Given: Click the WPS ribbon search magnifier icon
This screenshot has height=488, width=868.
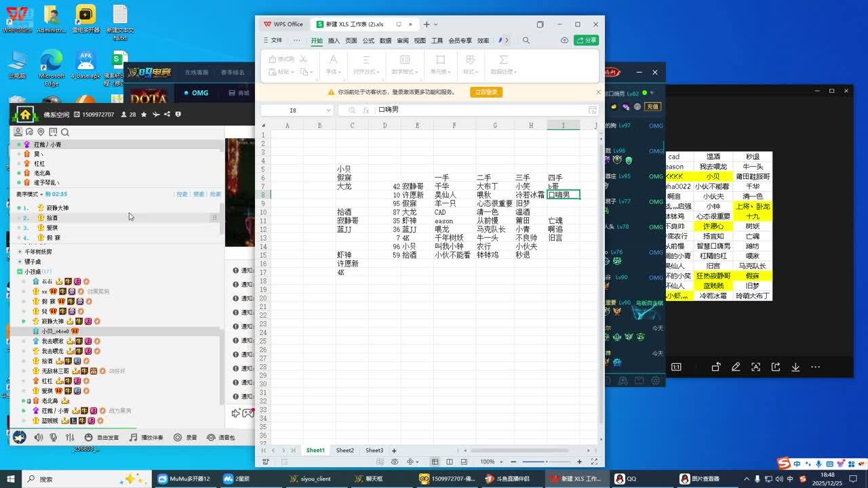Looking at the screenshot, I should tap(526, 41).
